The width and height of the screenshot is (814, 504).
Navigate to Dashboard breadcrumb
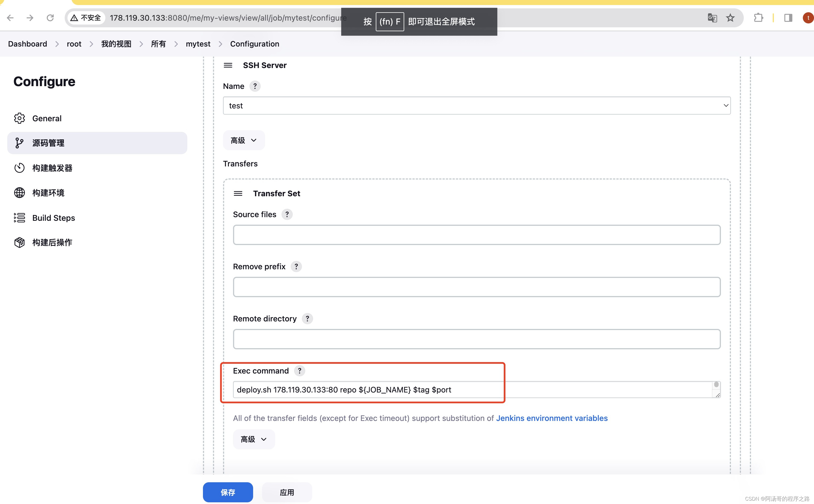click(x=28, y=44)
